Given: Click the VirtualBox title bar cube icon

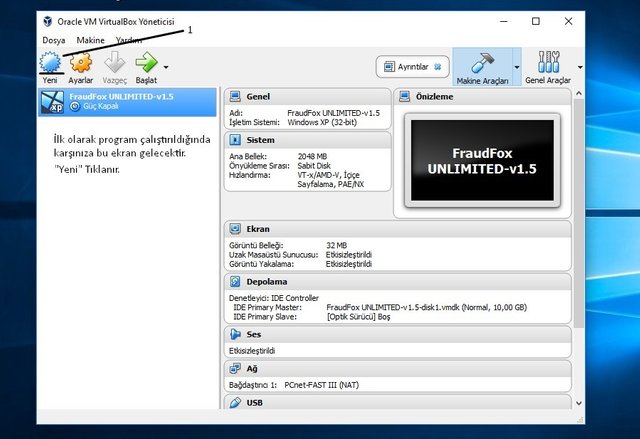Looking at the screenshot, I should pos(48,22).
